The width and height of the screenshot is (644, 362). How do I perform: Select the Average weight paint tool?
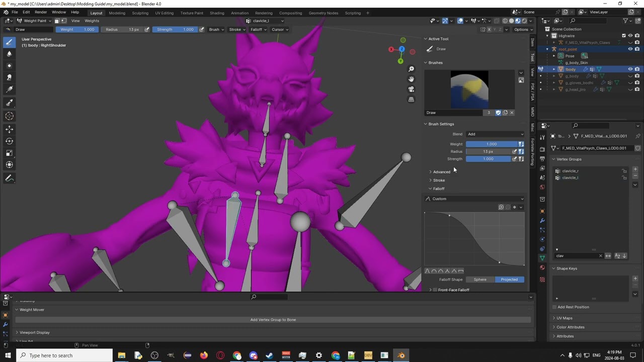click(x=9, y=66)
